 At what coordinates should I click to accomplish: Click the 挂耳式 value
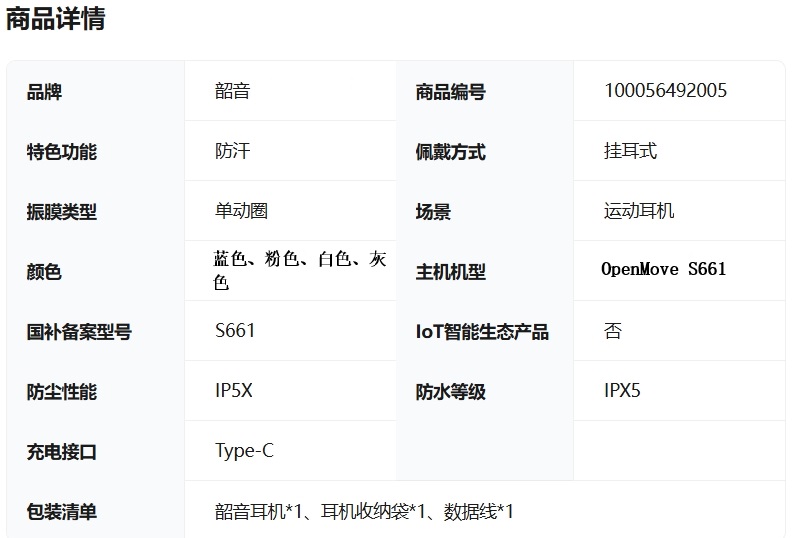pyautogui.click(x=631, y=151)
